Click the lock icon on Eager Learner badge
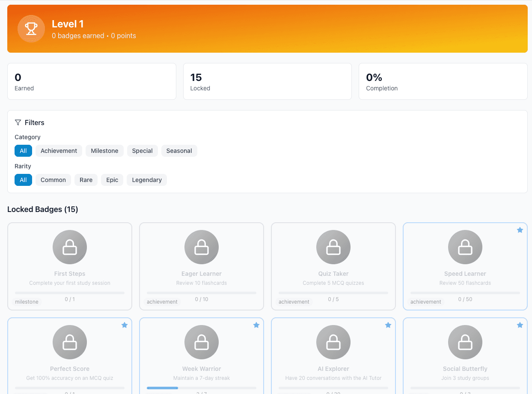Screen dimensions: 532x394 click(201, 247)
